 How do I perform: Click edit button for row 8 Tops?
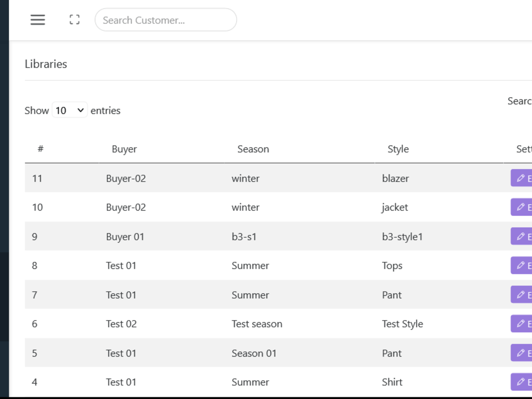521,265
